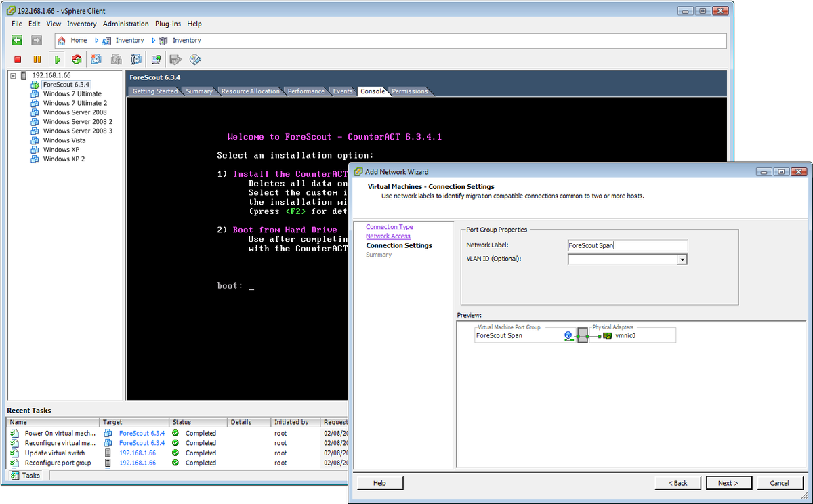Expand the Tasks panel at bottom
Screen dimensions: 813x504
point(26,475)
